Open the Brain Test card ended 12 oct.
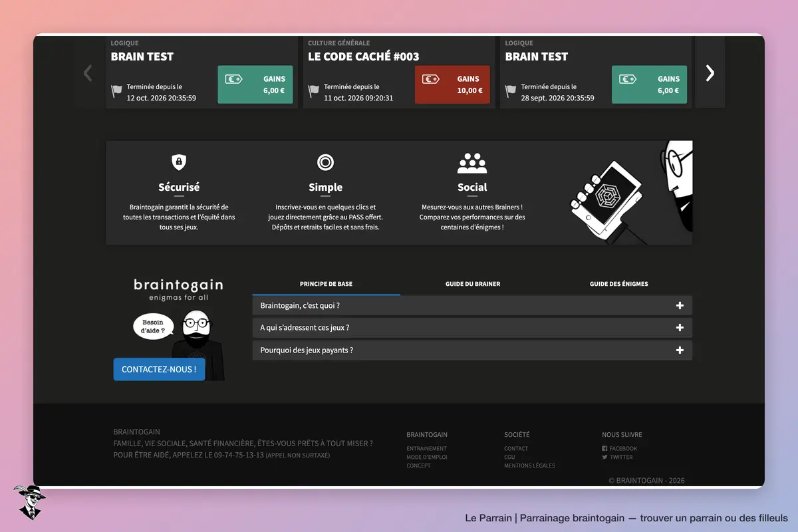Image resolution: width=798 pixels, height=532 pixels. pos(201,71)
